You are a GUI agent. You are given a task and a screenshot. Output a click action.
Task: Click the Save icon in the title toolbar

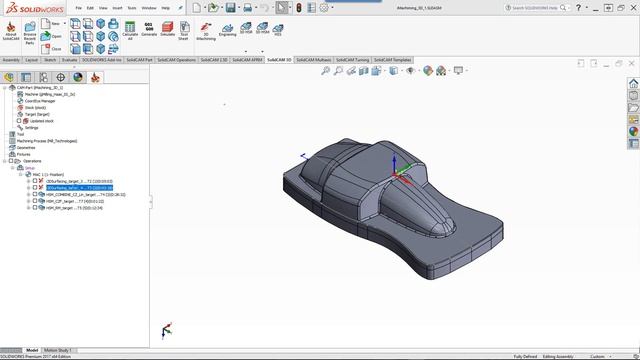tap(230, 8)
